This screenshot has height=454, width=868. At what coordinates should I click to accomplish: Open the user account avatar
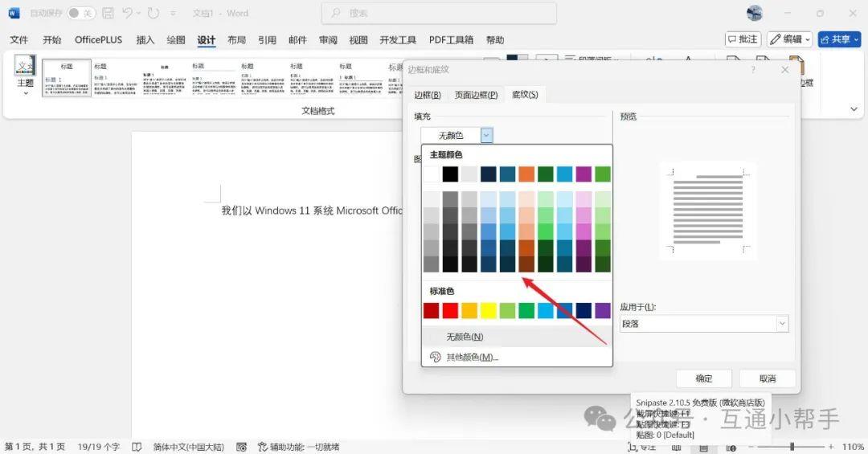755,13
